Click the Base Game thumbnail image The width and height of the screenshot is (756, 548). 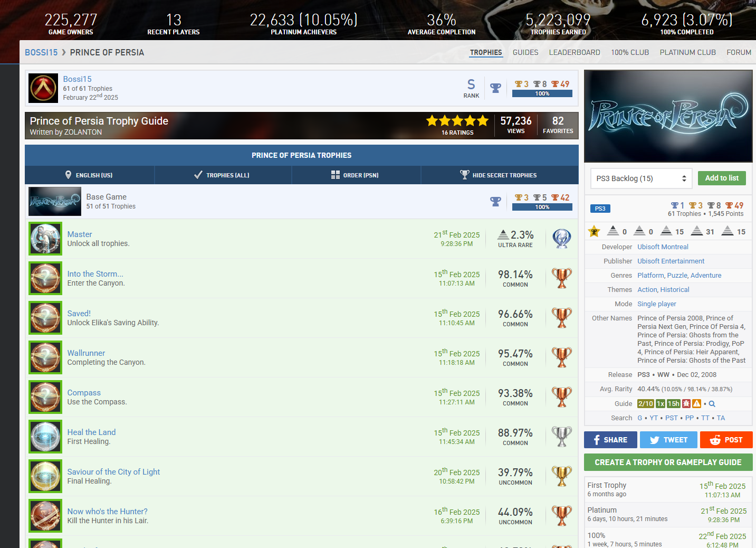[55, 201]
